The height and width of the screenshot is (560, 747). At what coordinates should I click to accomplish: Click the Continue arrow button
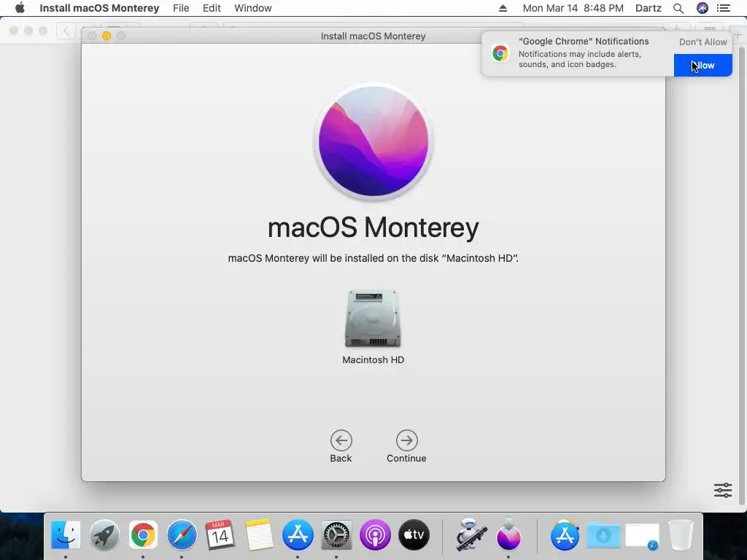(406, 440)
